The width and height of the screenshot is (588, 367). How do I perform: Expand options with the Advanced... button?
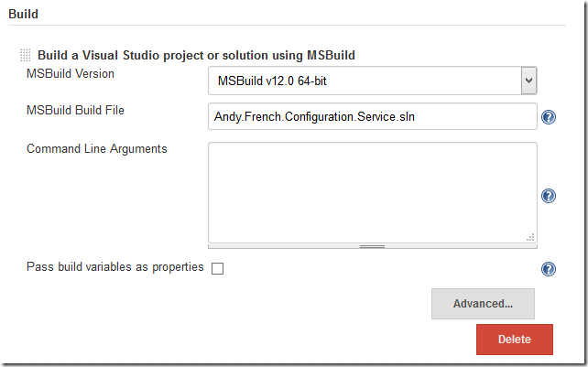tap(483, 304)
